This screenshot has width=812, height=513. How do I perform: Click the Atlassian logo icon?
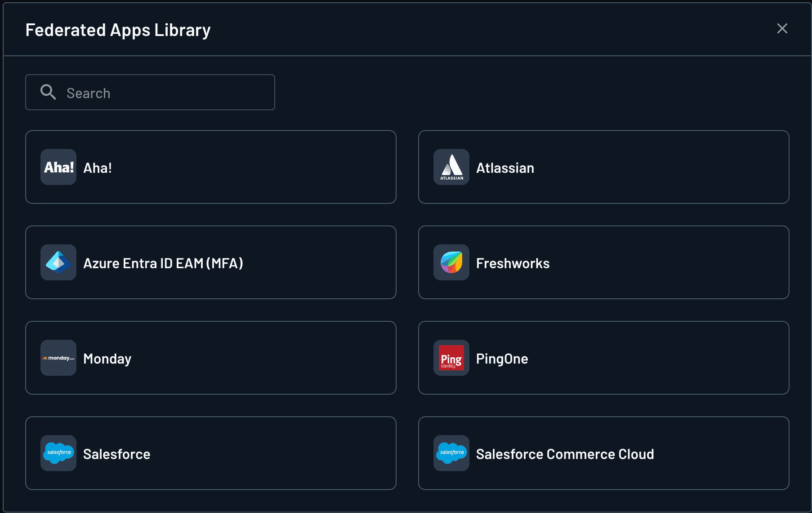451,167
